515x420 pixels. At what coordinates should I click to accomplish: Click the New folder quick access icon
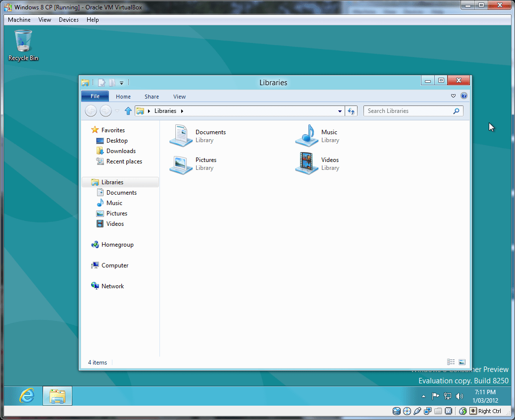[x=112, y=83]
